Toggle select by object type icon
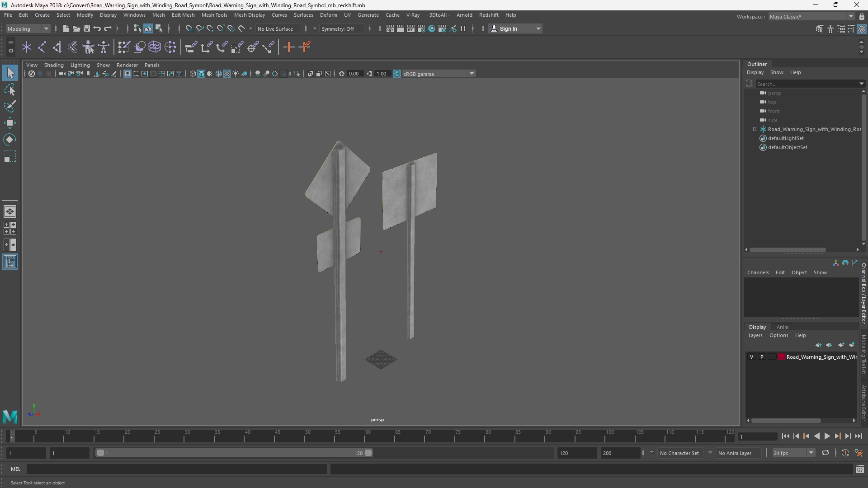The width and height of the screenshot is (868, 488). (148, 28)
